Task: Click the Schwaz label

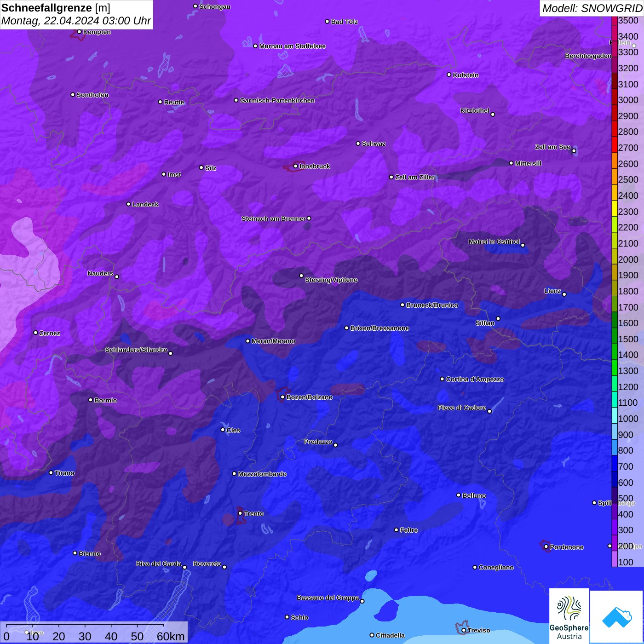Action: [374, 144]
